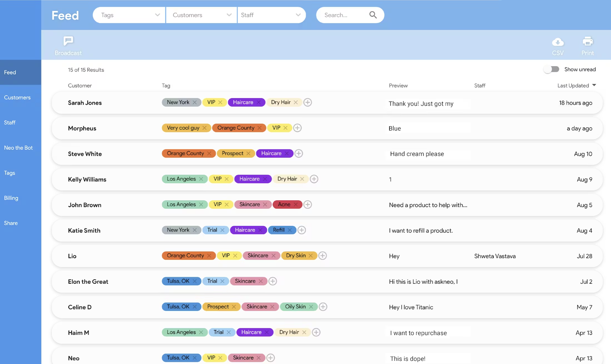Add a new tag to Sarah Jones
The width and height of the screenshot is (611, 364).
click(x=307, y=102)
